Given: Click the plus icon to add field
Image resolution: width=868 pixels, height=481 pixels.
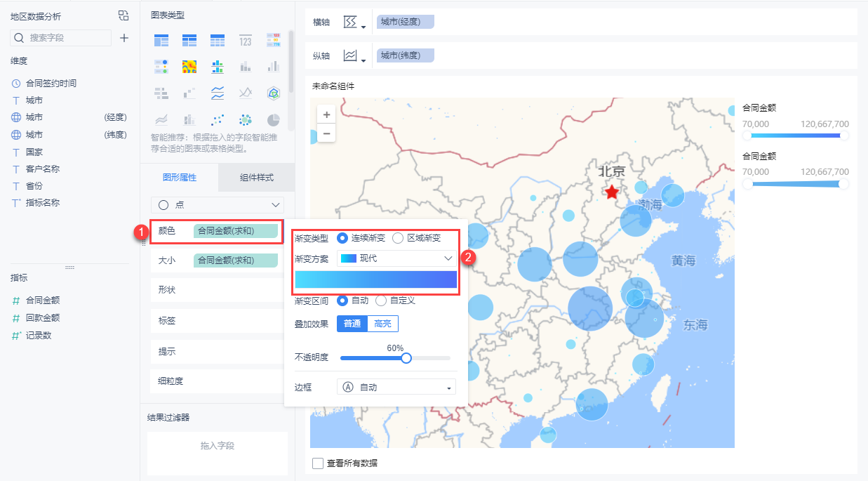Looking at the screenshot, I should pyautogui.click(x=124, y=38).
